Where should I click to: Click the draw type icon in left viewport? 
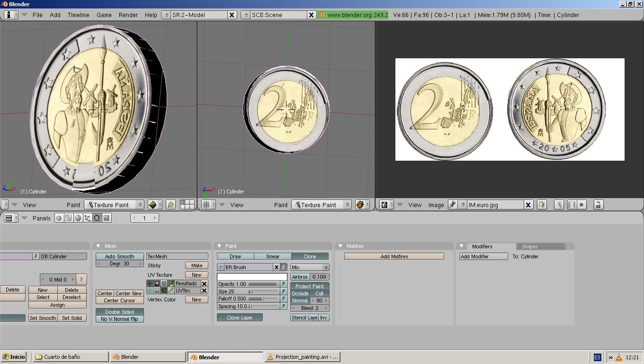[x=155, y=205]
